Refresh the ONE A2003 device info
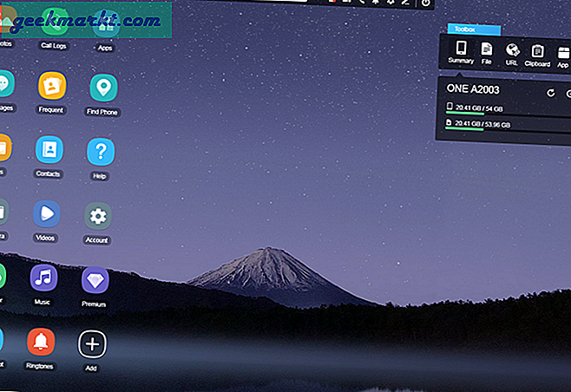The height and width of the screenshot is (392, 571). coord(550,93)
